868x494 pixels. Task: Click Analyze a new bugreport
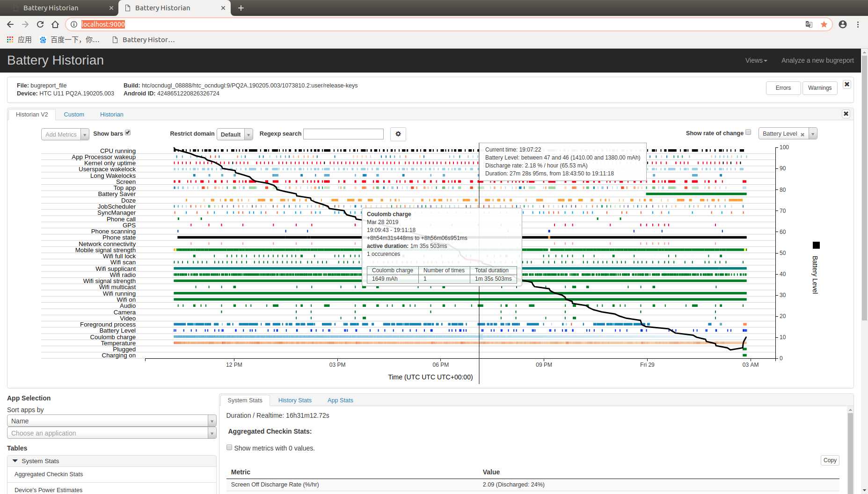coord(817,60)
